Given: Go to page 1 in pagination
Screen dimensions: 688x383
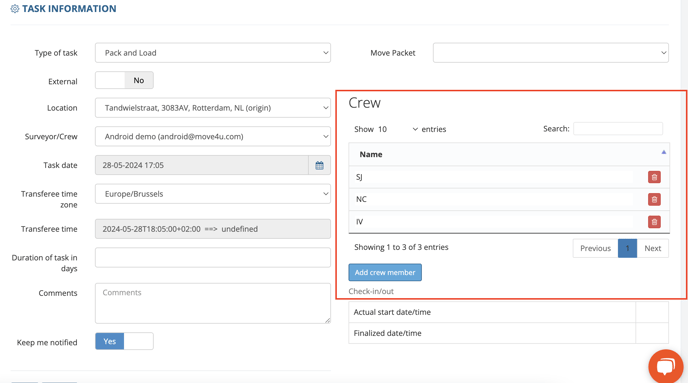Looking at the screenshot, I should coord(627,248).
